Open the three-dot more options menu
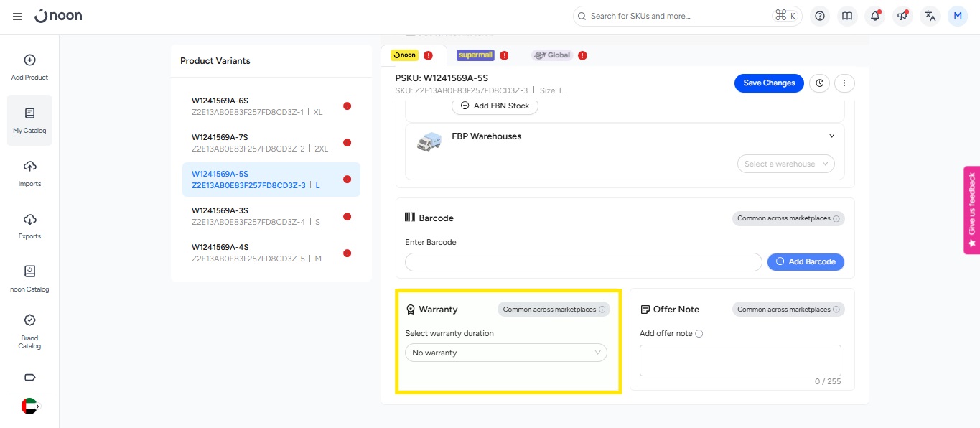 [x=844, y=83]
